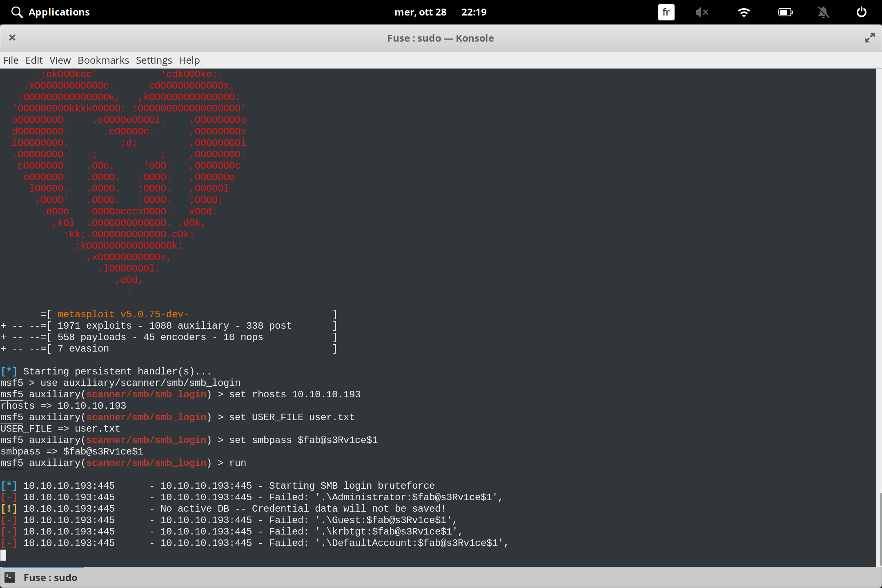The image size is (882, 588).
Task: Open the Settings menu
Action: click(x=154, y=60)
